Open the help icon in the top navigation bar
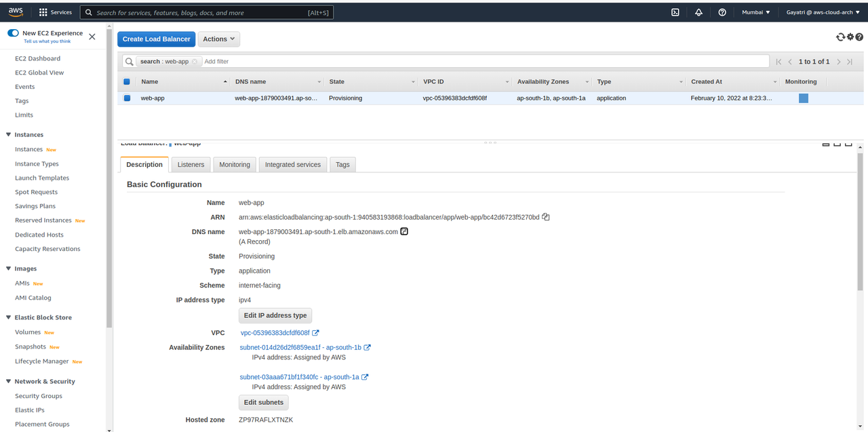The height and width of the screenshot is (432, 868). pyautogui.click(x=722, y=12)
